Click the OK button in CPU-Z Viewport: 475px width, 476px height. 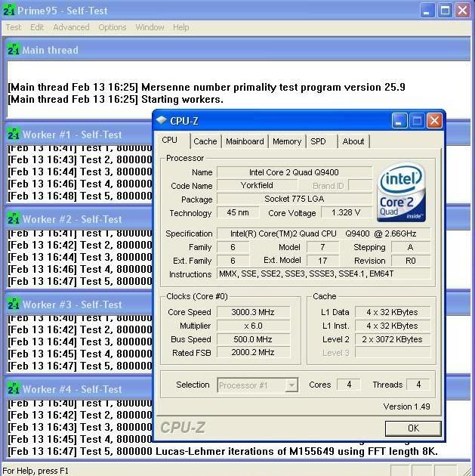(x=413, y=428)
